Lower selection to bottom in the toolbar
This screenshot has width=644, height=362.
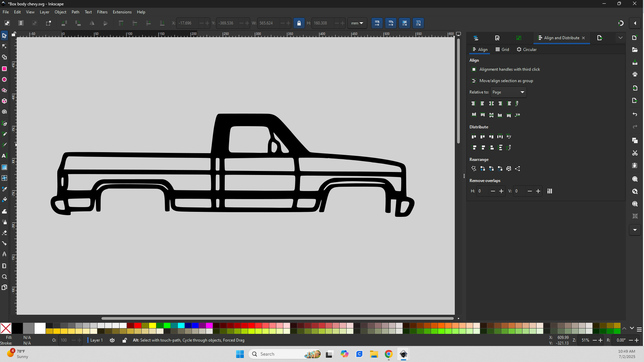tap(162, 23)
